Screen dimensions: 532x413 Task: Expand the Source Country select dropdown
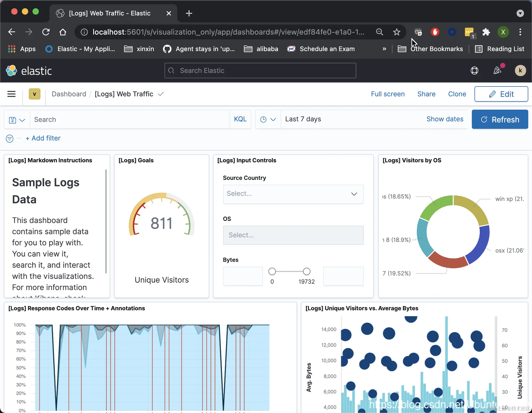(x=293, y=194)
